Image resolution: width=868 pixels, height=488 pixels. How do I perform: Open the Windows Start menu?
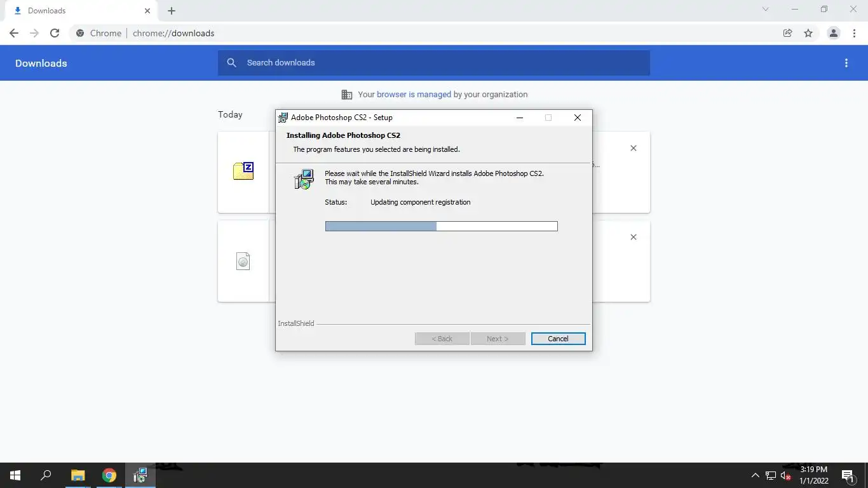click(15, 475)
